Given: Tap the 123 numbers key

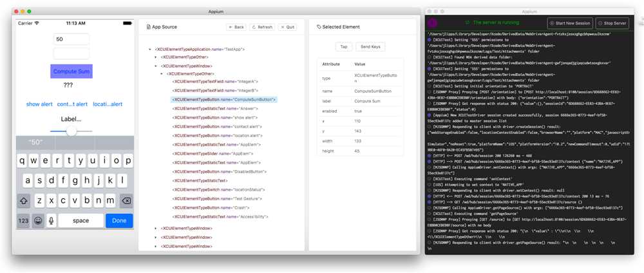Looking at the screenshot, I should coord(23,221).
